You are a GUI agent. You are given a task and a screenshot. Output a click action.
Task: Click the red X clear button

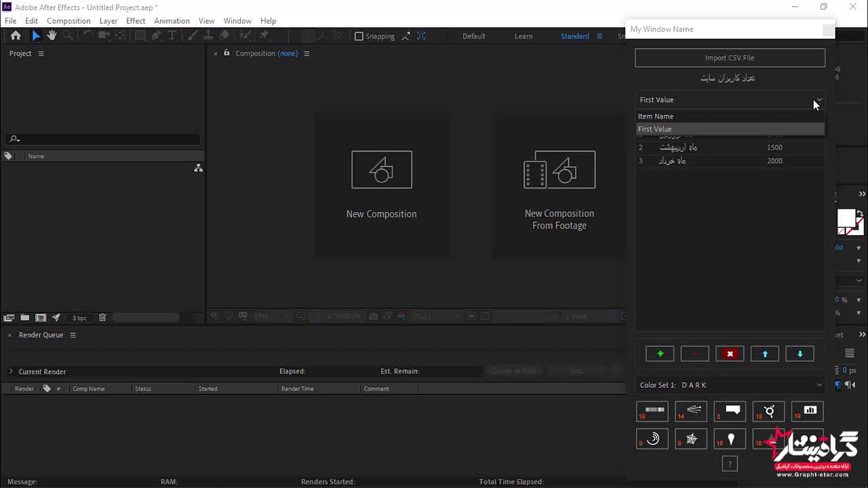point(730,354)
